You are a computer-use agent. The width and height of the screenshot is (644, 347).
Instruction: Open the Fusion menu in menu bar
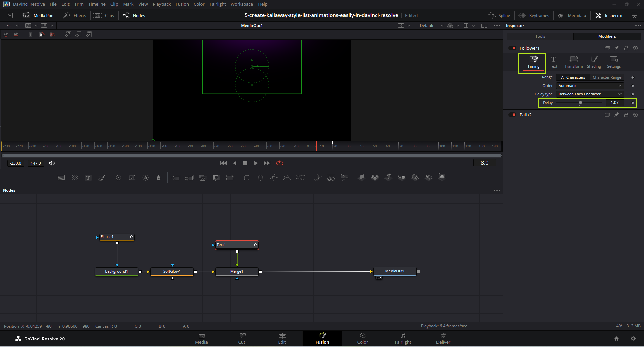pos(182,4)
